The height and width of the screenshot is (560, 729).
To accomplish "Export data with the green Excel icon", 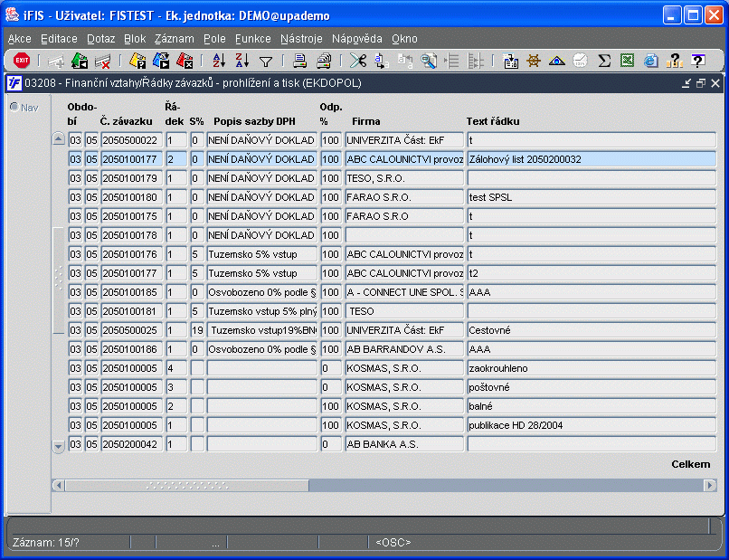I will (x=627, y=61).
